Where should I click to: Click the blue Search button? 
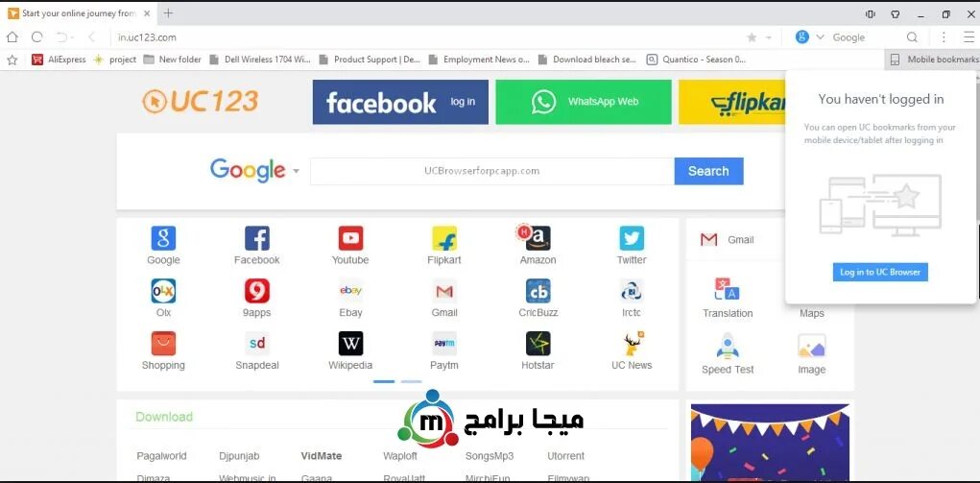[x=708, y=171]
